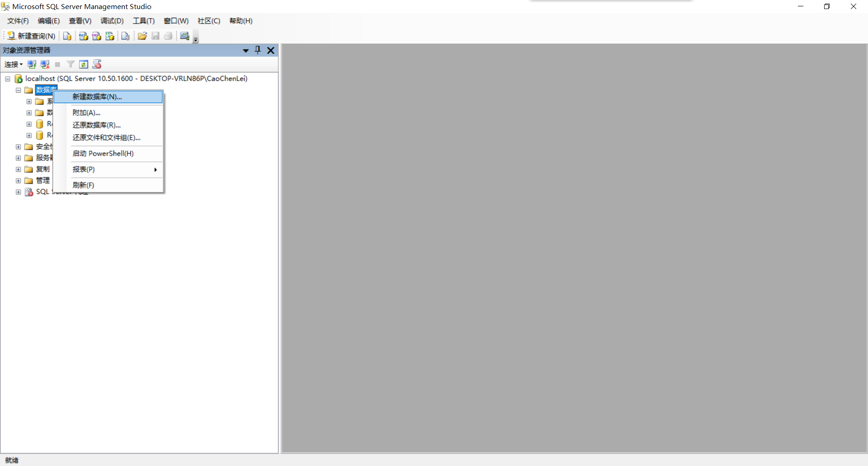Open the 帮助(H) menu
Viewport: 868px width, 466px height.
pos(241,21)
